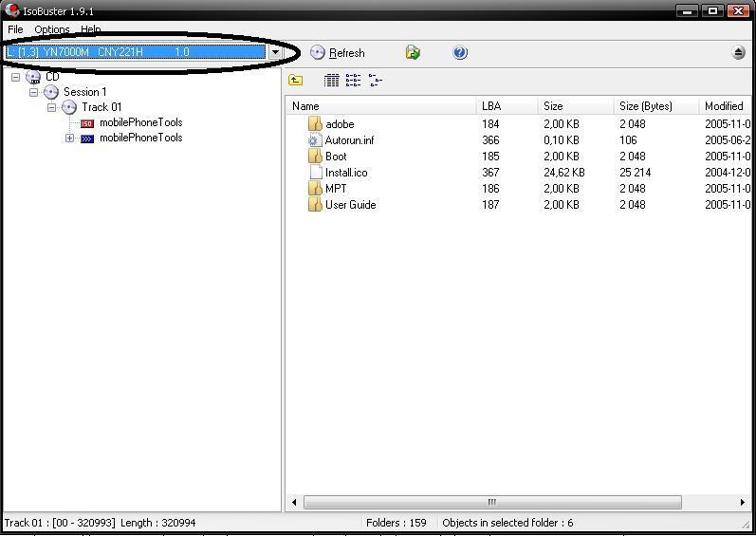Expand the blue mobilePhoneTools file system node
This screenshot has height=536, width=756.
[x=70, y=139]
